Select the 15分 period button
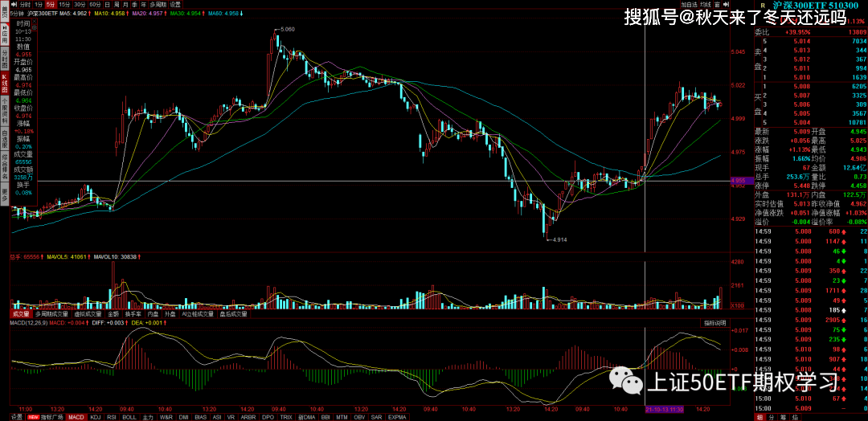The height and width of the screenshot is (421, 868). click(x=65, y=5)
